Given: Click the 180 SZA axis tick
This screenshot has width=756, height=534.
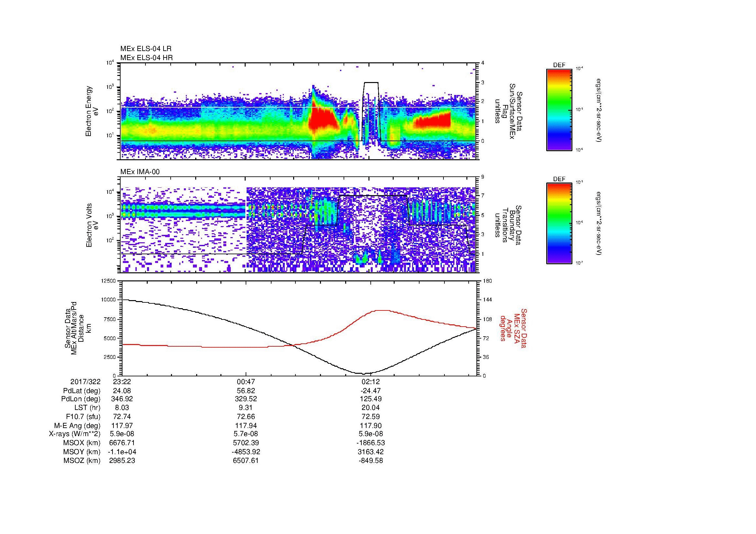Looking at the screenshot, I should click(x=487, y=281).
